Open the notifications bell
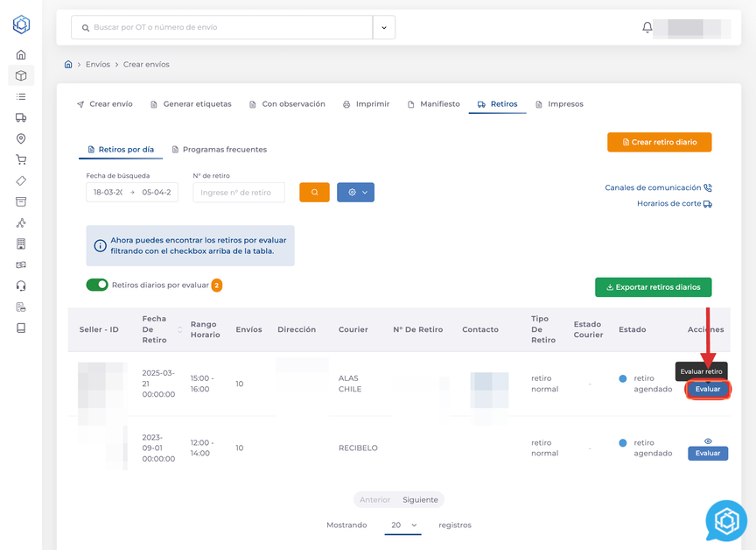Screen dimensions: 756x550 pyautogui.click(x=647, y=27)
